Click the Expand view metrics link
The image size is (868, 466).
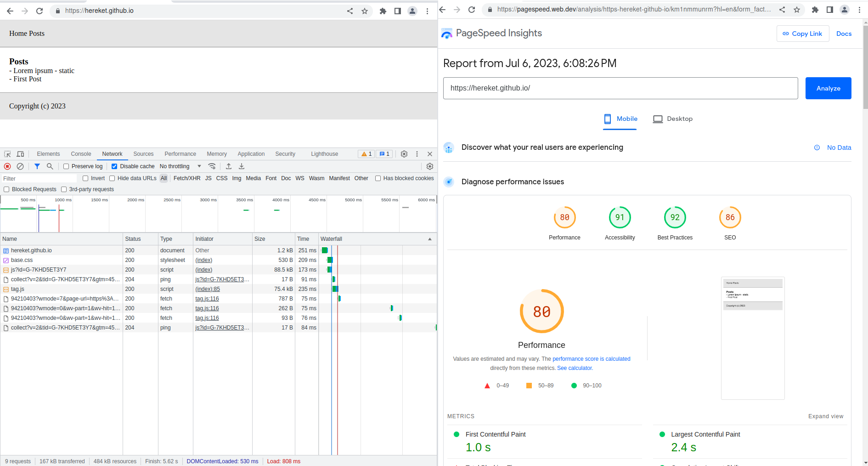pyautogui.click(x=826, y=416)
